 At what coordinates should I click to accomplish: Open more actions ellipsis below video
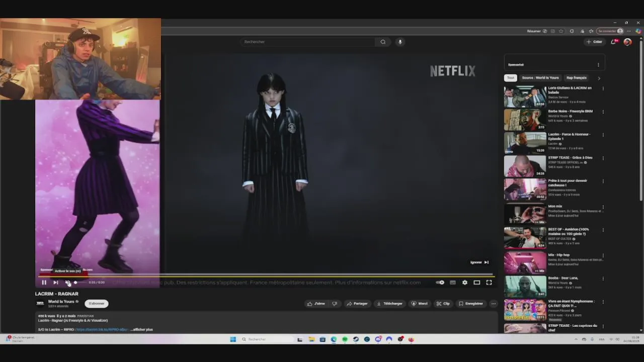click(x=494, y=304)
